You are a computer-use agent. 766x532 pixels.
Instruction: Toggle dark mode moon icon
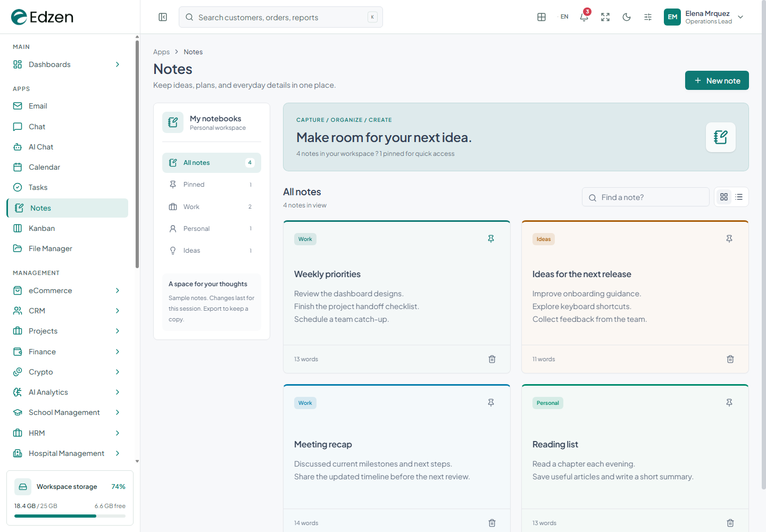(x=627, y=17)
